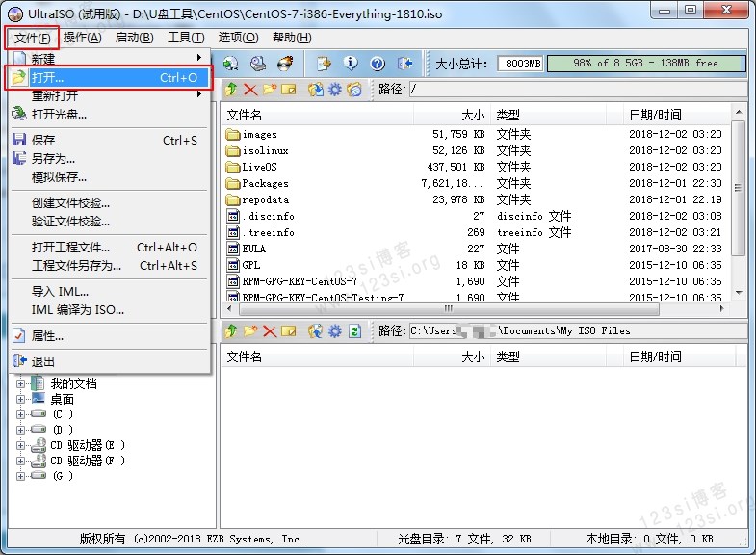The height and width of the screenshot is (555, 756).
Task: Open the 文件(F) menu
Action: pyautogui.click(x=32, y=38)
